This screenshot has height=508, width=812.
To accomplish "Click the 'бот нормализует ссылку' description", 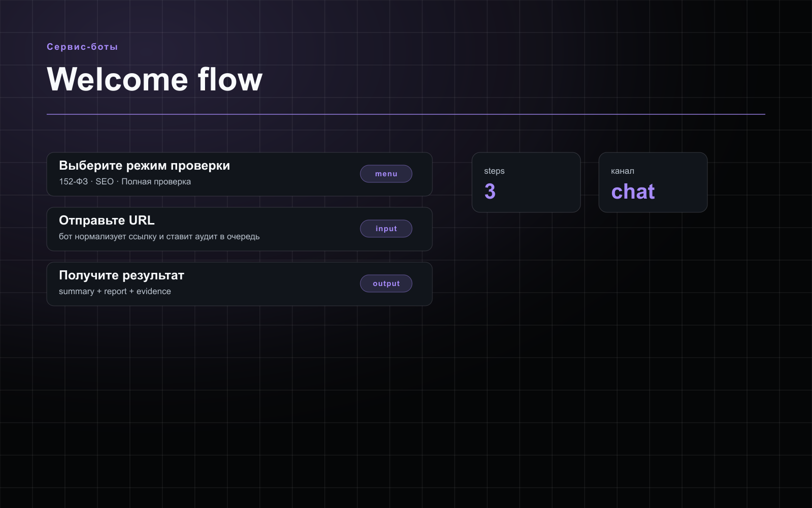I will coord(159,236).
